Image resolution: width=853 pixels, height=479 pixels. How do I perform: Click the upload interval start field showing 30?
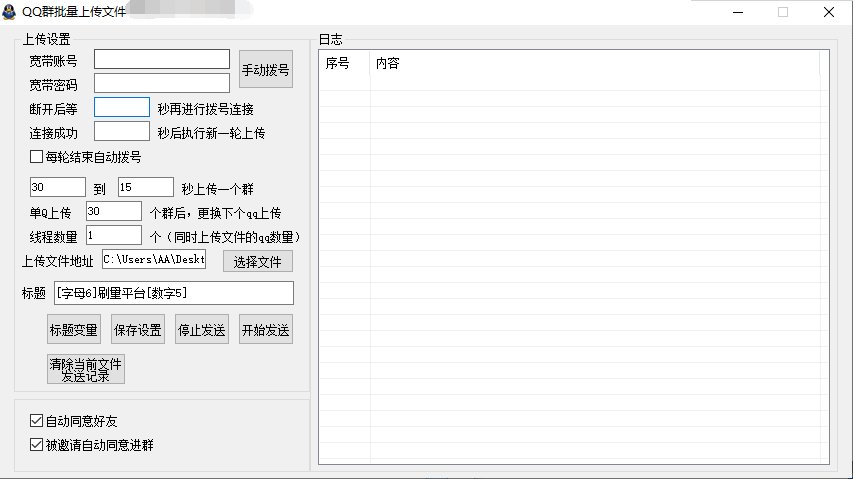pos(58,187)
